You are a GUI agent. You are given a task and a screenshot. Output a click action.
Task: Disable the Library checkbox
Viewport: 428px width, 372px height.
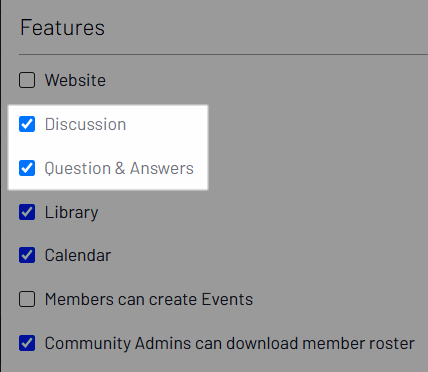point(27,212)
